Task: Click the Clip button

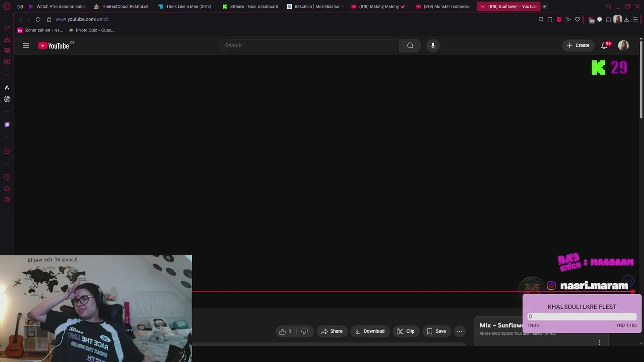Action: 406,331
